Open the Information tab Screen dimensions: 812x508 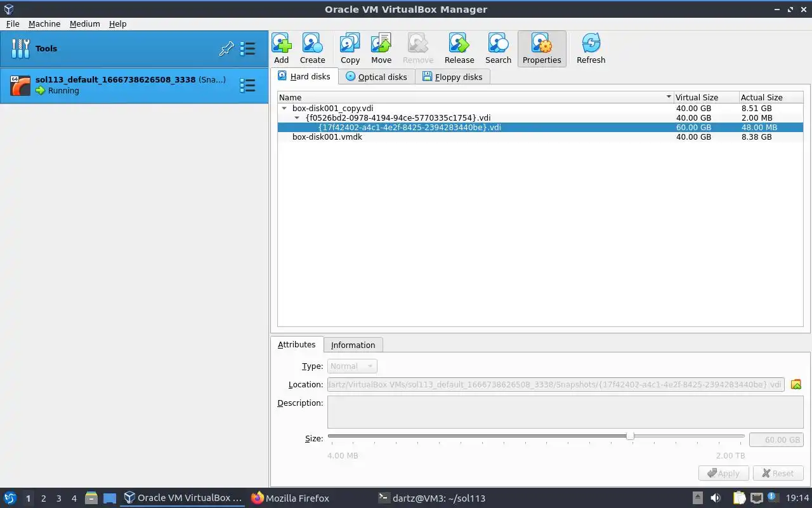point(353,345)
